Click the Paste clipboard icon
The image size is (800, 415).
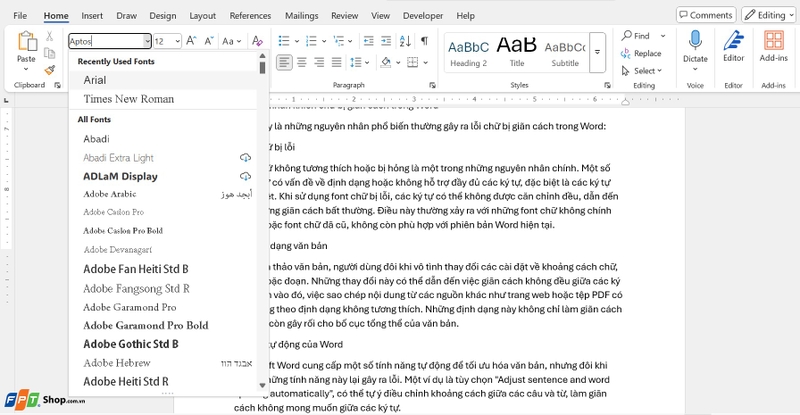coord(27,42)
